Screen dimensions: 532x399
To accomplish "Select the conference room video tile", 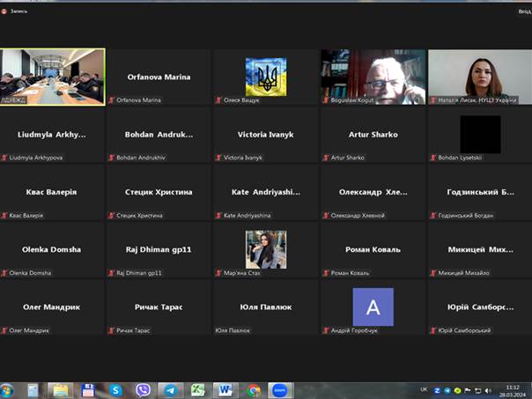I will (53, 77).
